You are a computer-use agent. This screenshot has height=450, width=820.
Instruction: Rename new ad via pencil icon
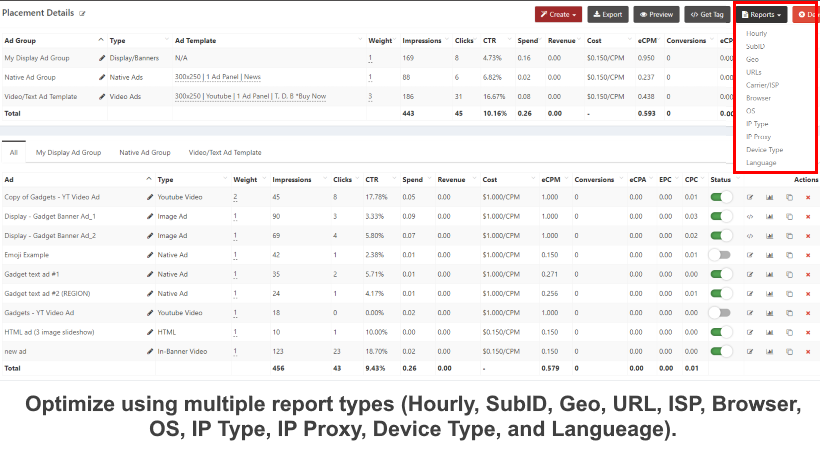(150, 352)
